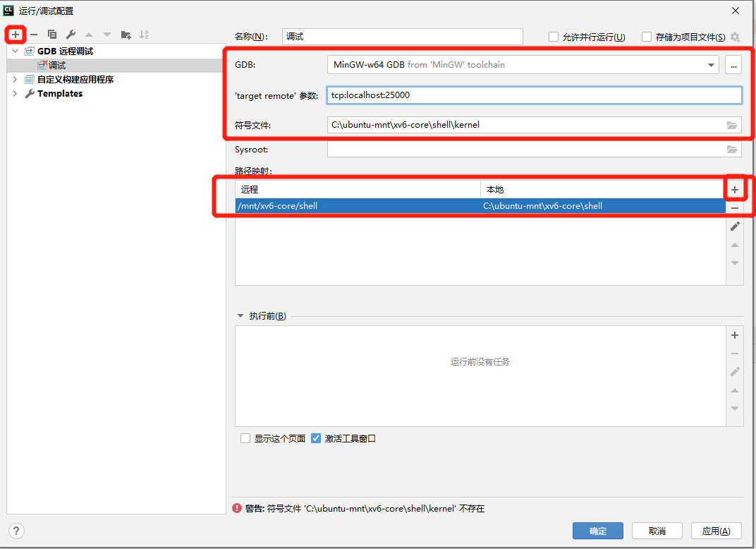
Task: Select the 自定义构建应用程序 tree item
Action: (75, 80)
